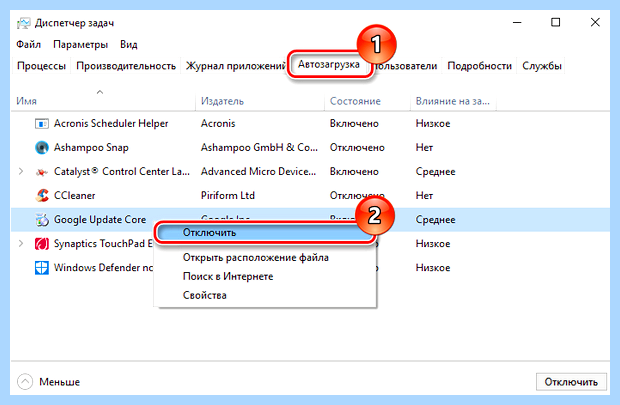Maximize the Диспетчер задач window
The image size is (620, 405).
[556, 23]
